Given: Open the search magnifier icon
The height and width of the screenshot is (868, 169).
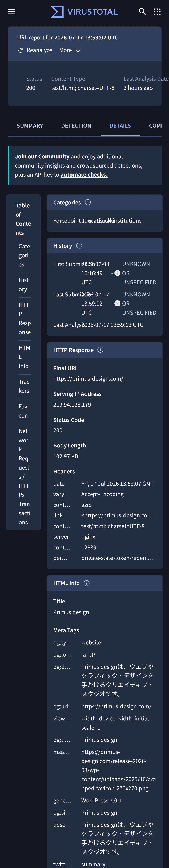Looking at the screenshot, I should pyautogui.click(x=142, y=12).
